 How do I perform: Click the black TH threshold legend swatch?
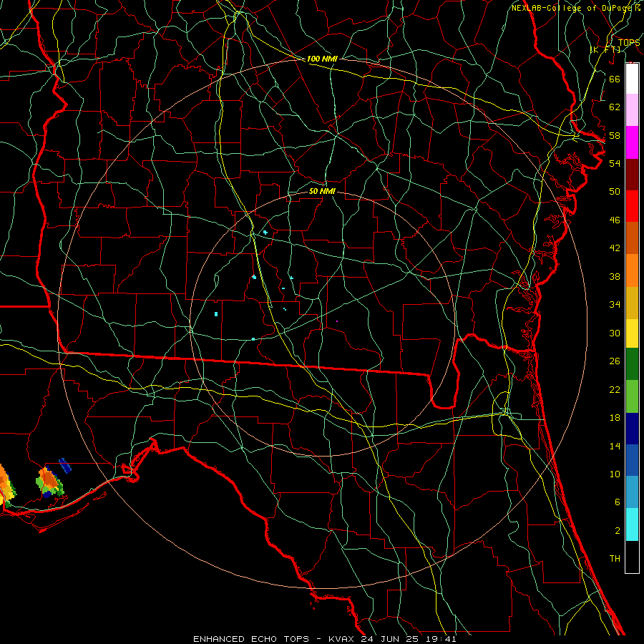632,557
